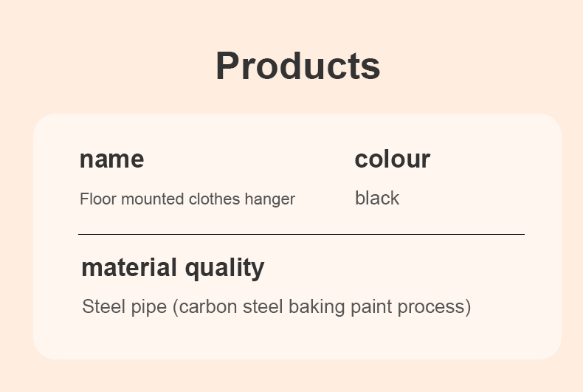Viewport: 583px width, 392px height.
Task: Click the word quality in material heading
Action: [224, 269]
